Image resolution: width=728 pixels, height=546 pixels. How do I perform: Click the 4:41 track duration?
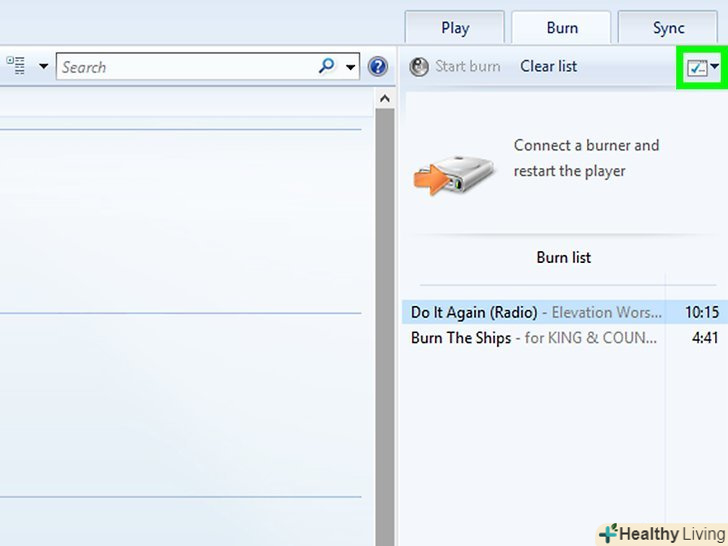pos(705,338)
